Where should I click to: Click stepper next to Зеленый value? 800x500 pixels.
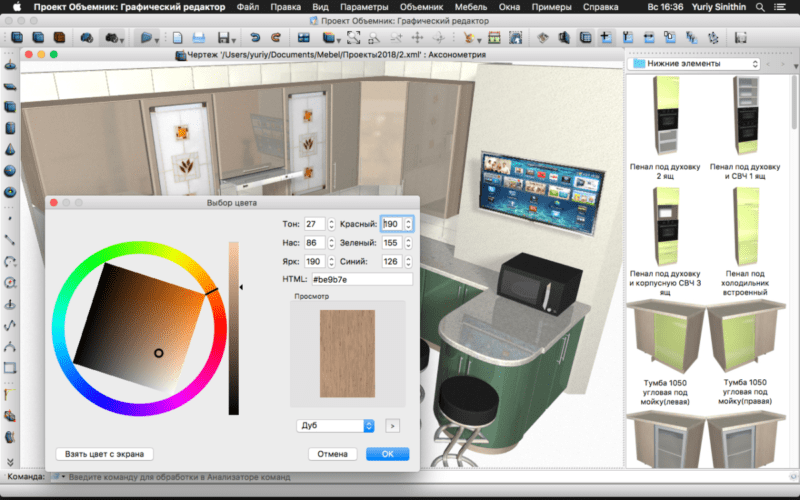408,243
